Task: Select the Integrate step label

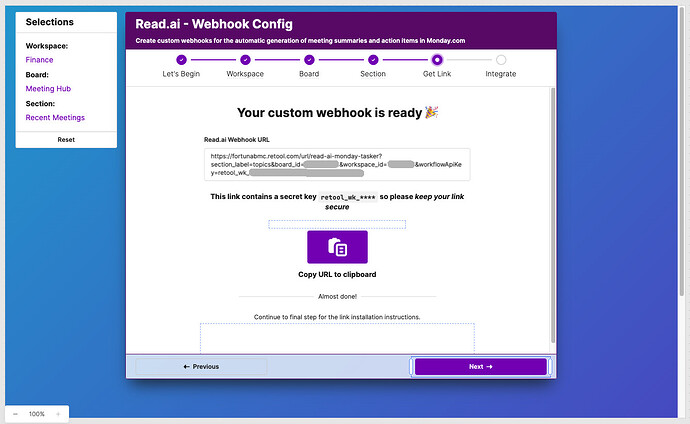Action: [x=501, y=74]
